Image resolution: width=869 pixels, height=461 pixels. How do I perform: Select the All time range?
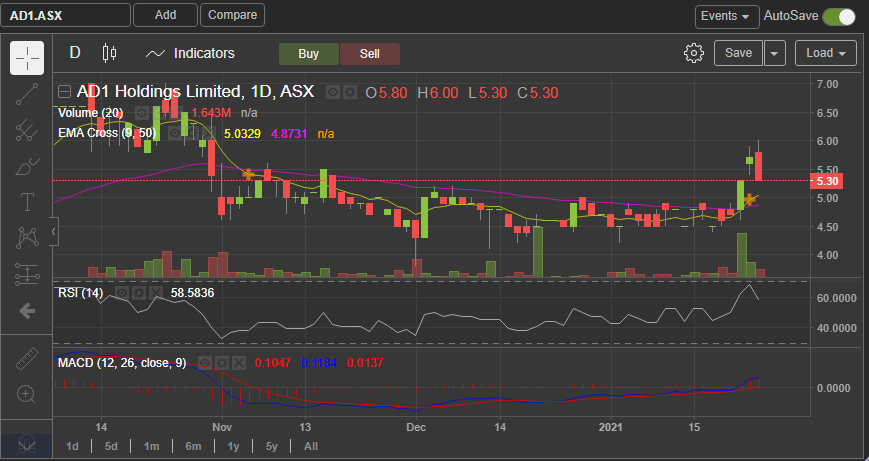[x=311, y=446]
